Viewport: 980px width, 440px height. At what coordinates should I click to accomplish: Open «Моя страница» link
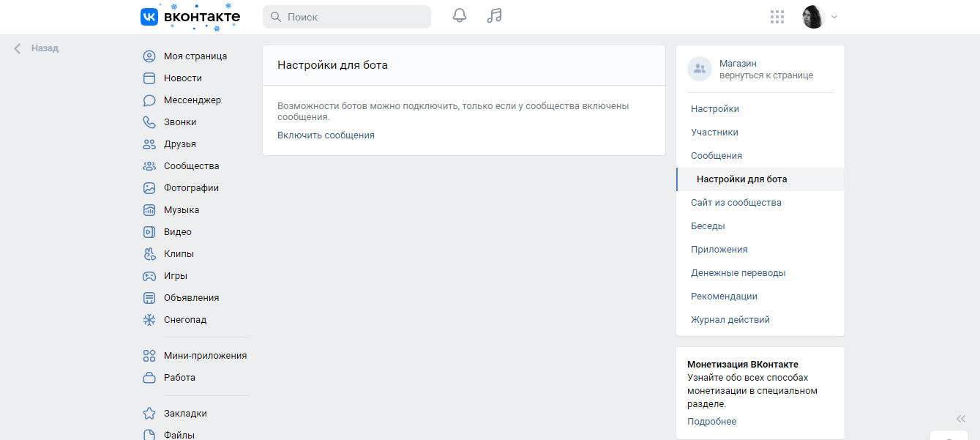point(195,56)
